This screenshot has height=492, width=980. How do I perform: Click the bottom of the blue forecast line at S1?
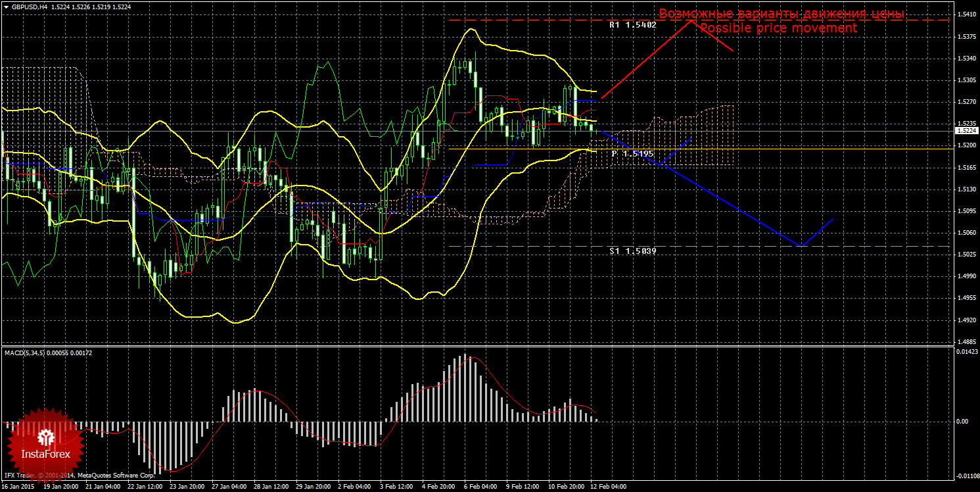pyautogui.click(x=801, y=245)
